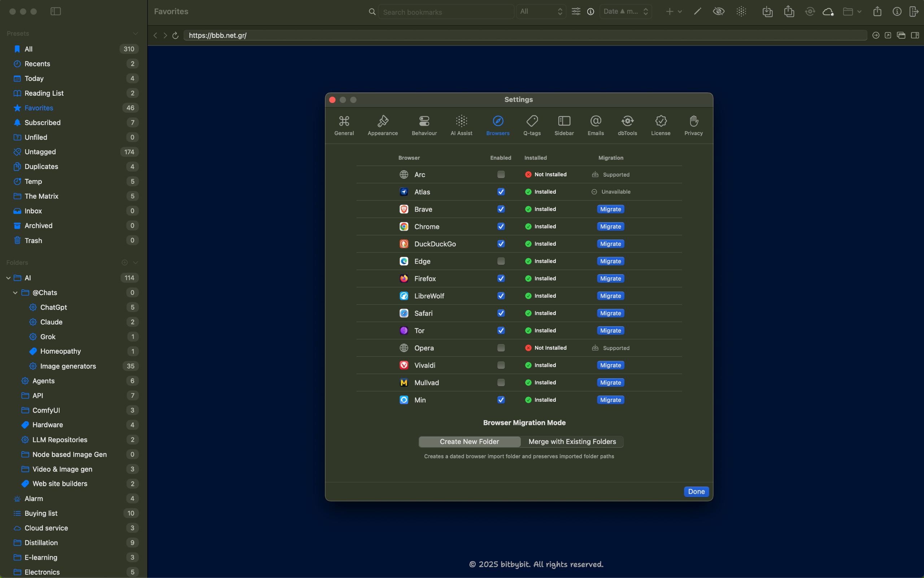Click the Safari browser icon
The height and width of the screenshot is (578, 924).
click(x=404, y=313)
